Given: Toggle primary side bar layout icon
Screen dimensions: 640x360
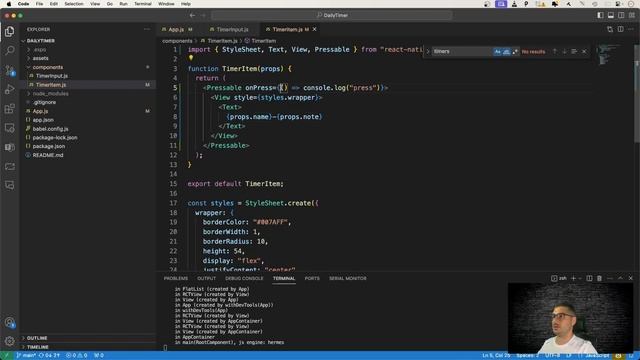Looking at the screenshot, I should tap(600, 15).
